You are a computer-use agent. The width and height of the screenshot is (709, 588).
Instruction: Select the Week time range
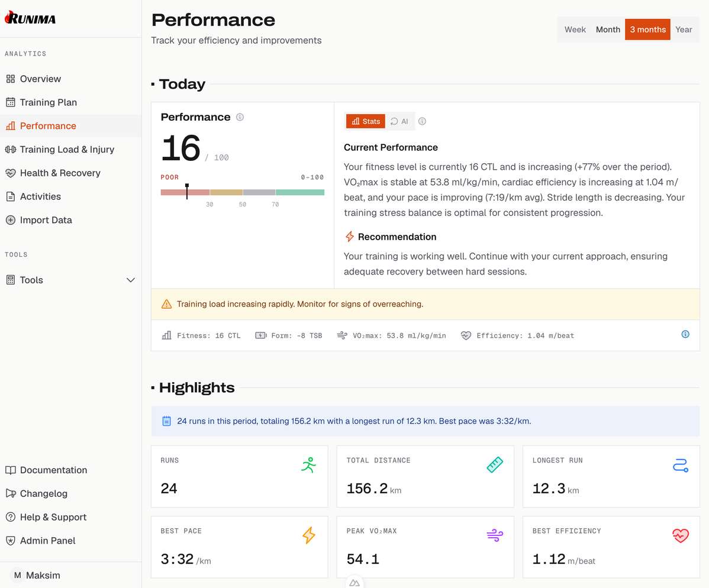tap(575, 30)
